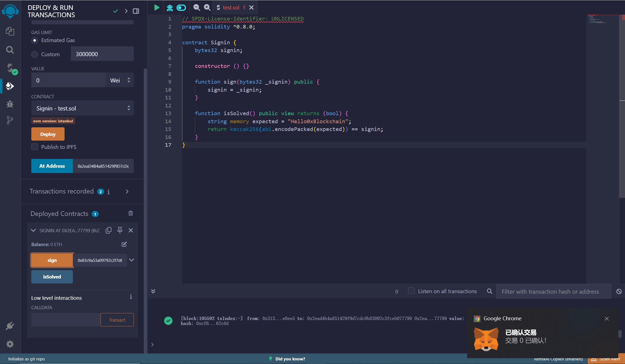Click the At Address button

pyautogui.click(x=52, y=166)
